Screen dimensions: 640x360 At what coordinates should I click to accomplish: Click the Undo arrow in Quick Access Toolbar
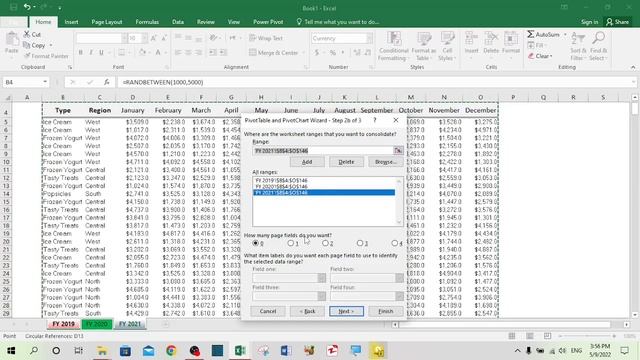(x=27, y=7)
